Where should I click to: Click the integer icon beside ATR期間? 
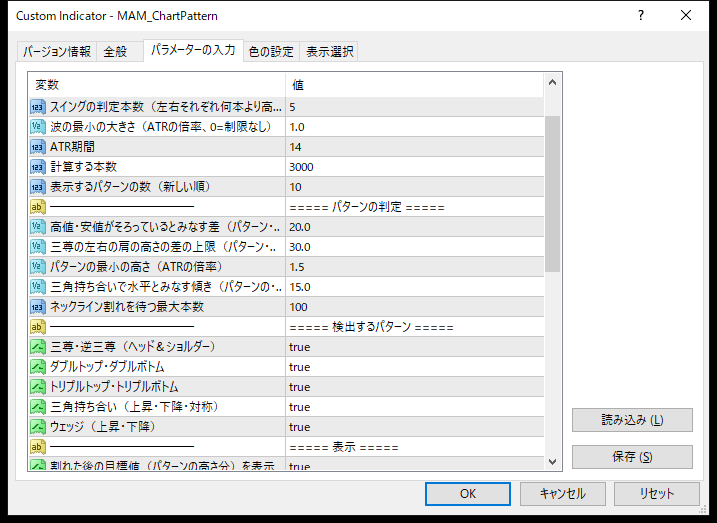point(38,147)
